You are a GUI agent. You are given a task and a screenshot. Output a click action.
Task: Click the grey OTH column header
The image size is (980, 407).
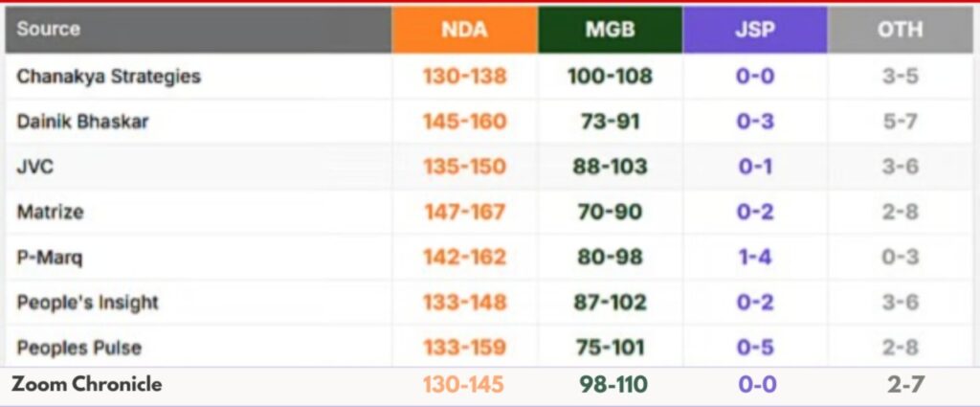click(900, 30)
